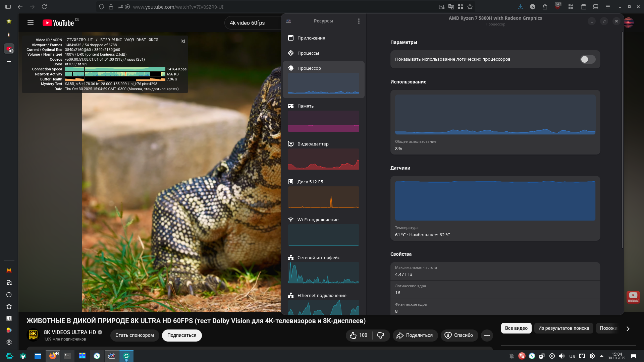This screenshot has width=644, height=362.
Task: Open the Resources app three-dot menu
Action: (359, 21)
